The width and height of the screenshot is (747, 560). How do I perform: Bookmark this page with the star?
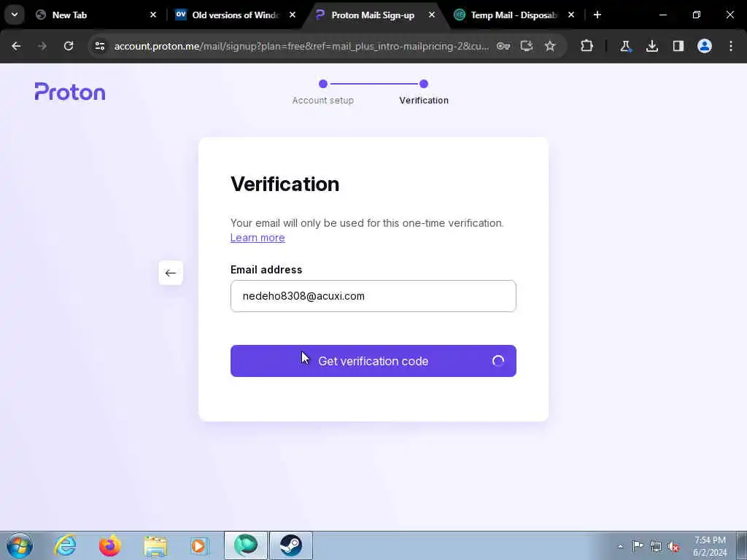550,46
